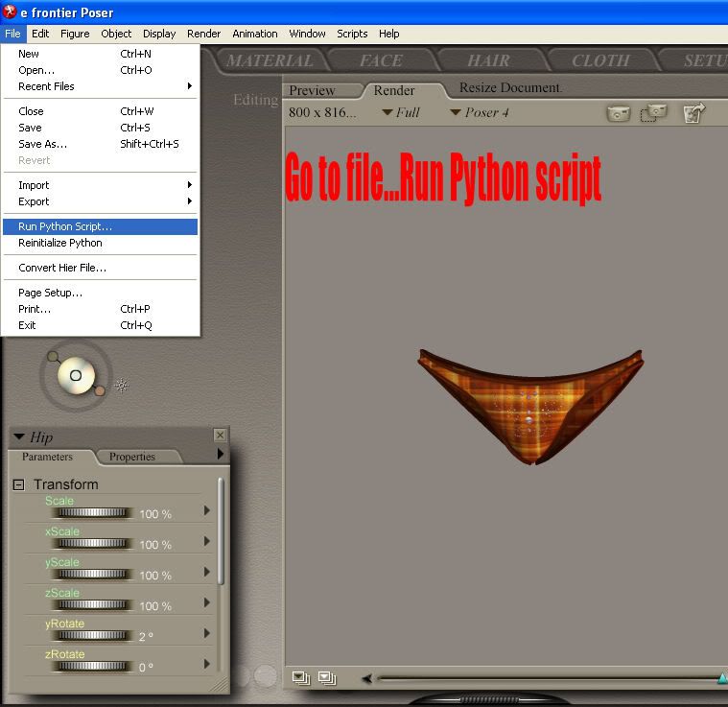Collapse the Transform parameter group
The height and width of the screenshot is (707, 728).
click(18, 485)
